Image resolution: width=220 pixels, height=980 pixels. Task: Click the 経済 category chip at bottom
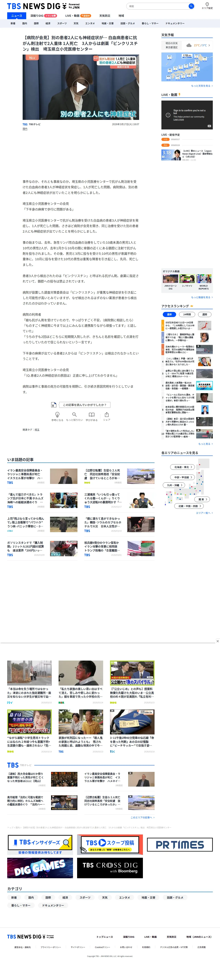coord(65,897)
